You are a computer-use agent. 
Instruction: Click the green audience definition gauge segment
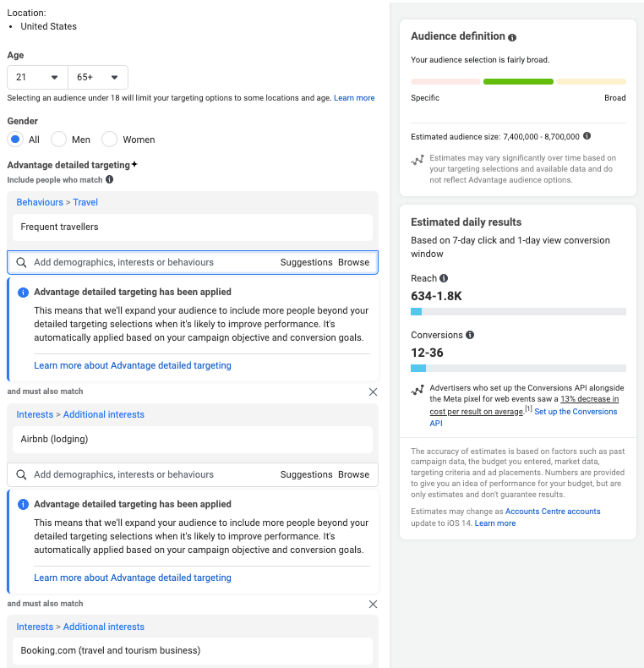click(x=518, y=81)
